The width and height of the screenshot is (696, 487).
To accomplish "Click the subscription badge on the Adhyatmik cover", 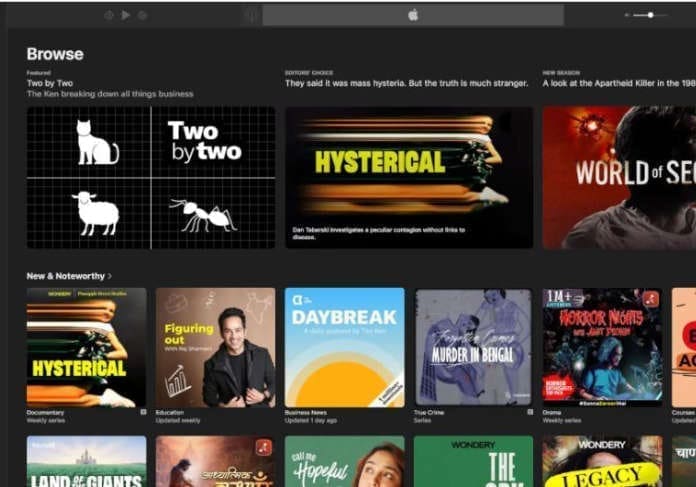I will (x=264, y=447).
